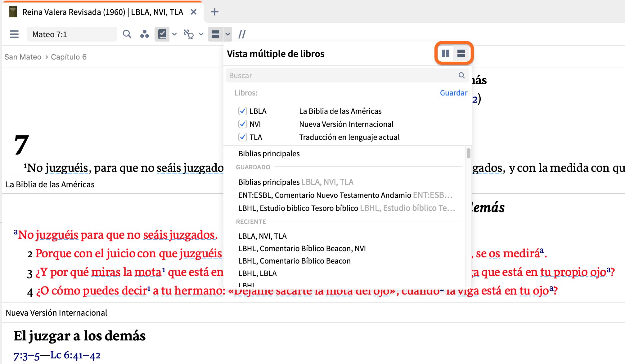
Task: Click the popup list scrollbar thumb
Action: (468, 153)
